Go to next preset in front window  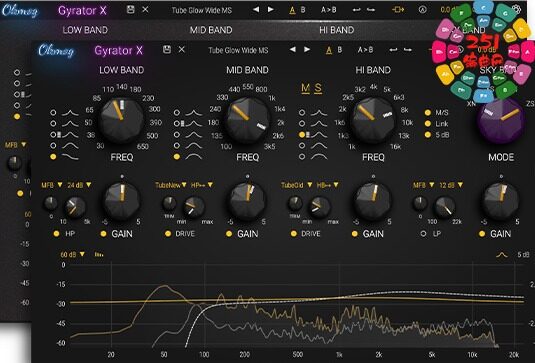pyautogui.click(x=307, y=49)
